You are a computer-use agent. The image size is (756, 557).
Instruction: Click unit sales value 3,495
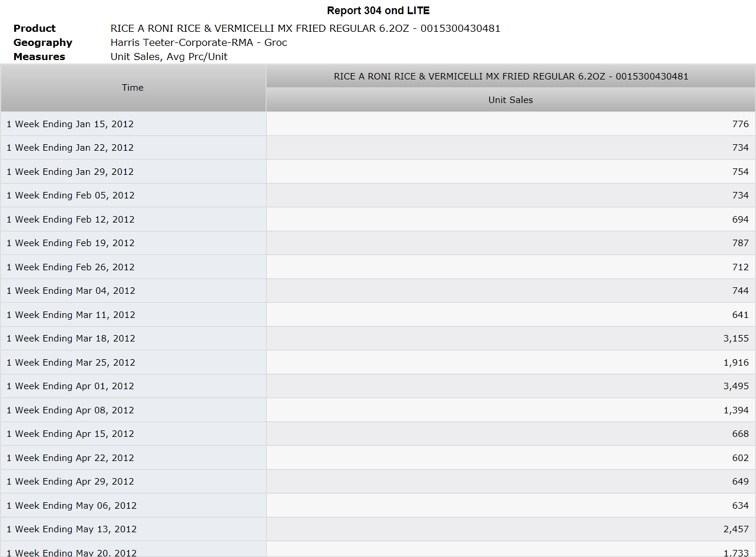pos(737,386)
